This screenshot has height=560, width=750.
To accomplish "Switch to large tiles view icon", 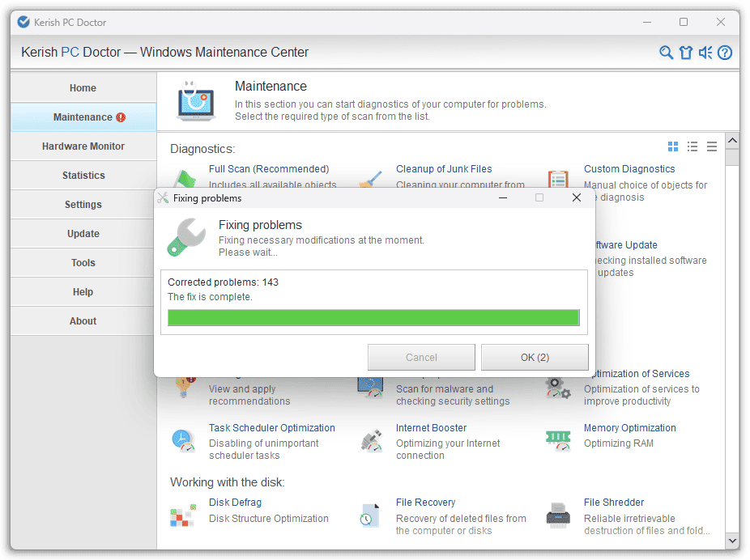I will coord(673,146).
